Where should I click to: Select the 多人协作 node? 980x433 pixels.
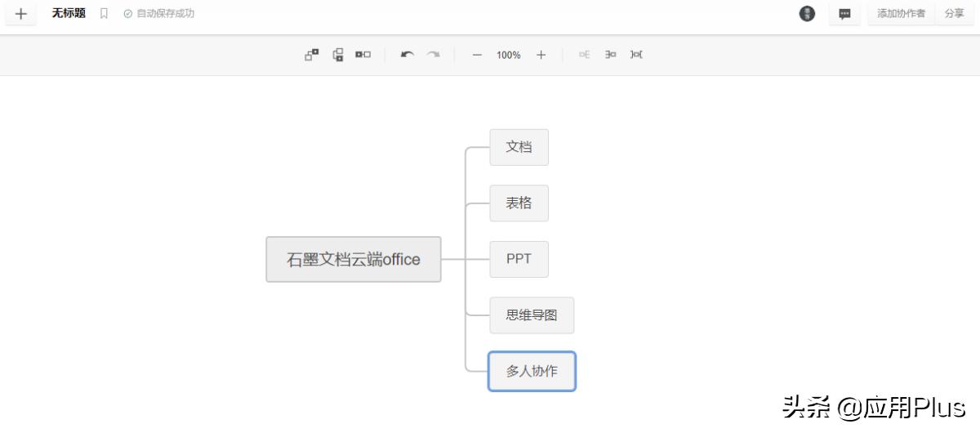click(x=532, y=371)
